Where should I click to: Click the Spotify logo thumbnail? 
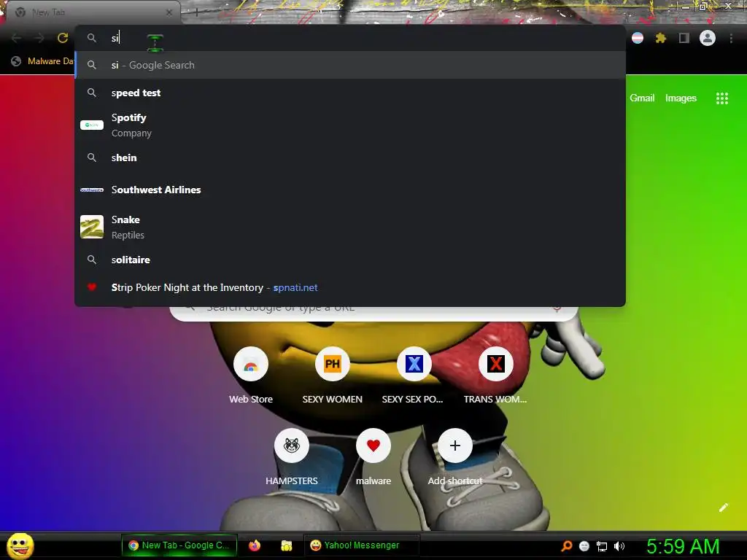91,125
